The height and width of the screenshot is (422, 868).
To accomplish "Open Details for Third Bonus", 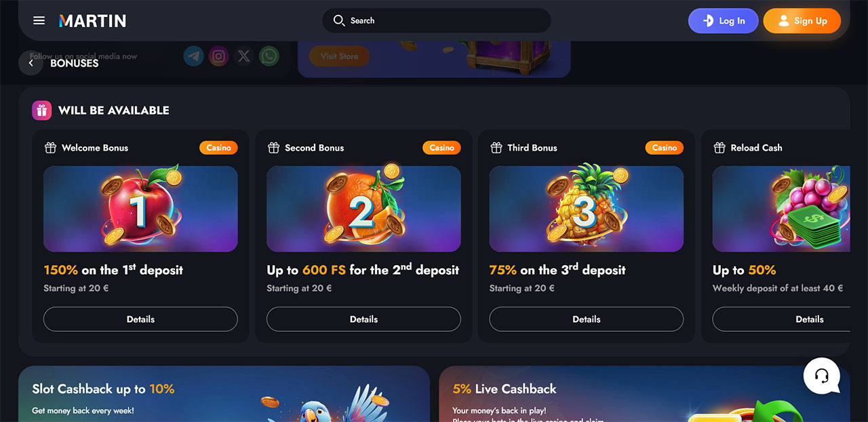I will coord(587,319).
